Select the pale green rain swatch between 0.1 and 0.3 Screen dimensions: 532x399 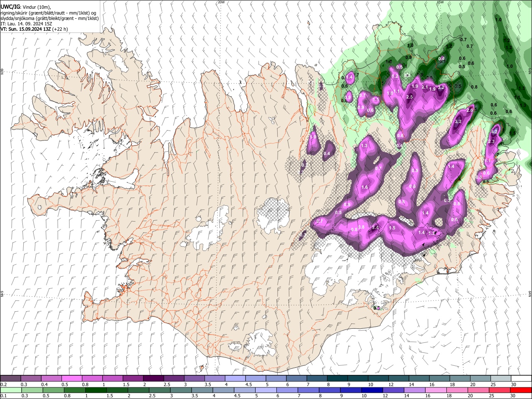[x=11, y=390]
